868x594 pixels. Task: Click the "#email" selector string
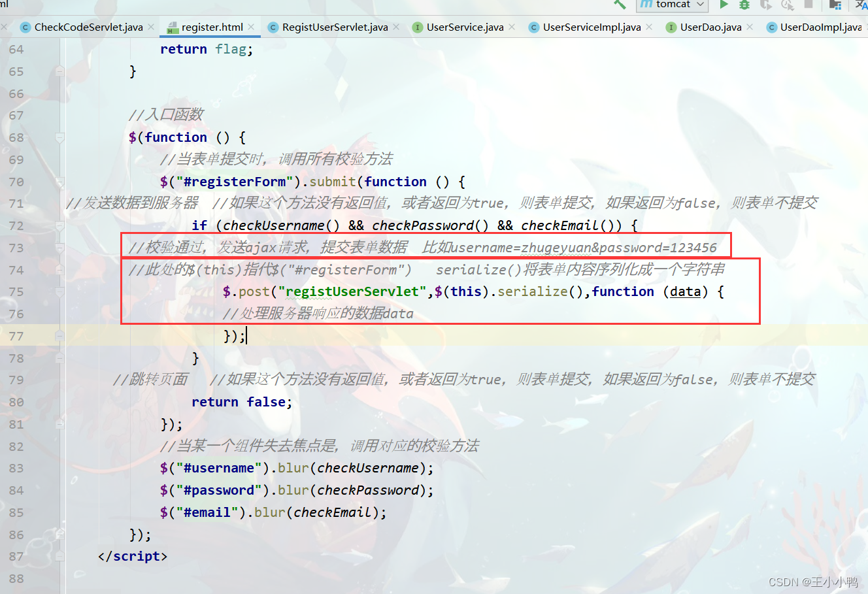[x=207, y=513]
